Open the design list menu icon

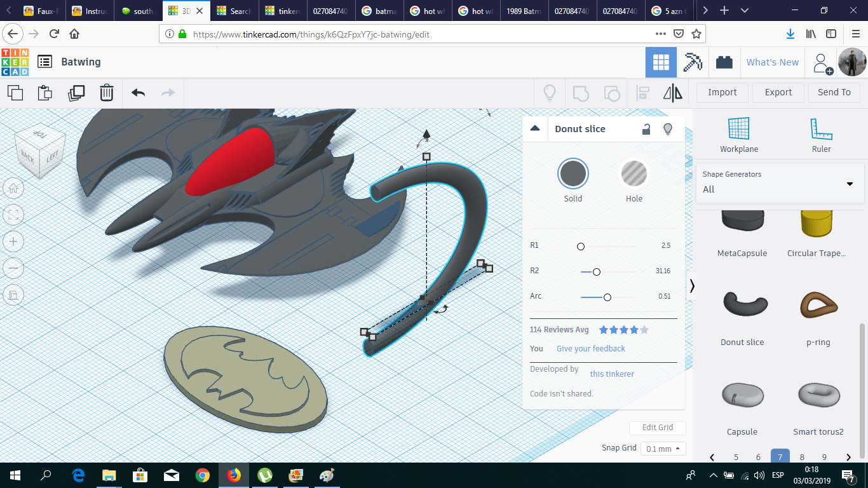coord(44,62)
